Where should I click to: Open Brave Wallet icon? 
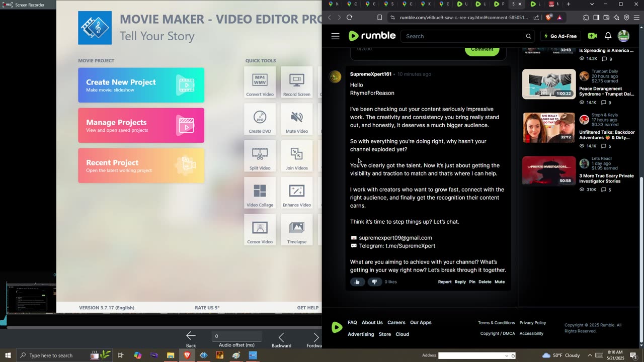[x=606, y=18]
